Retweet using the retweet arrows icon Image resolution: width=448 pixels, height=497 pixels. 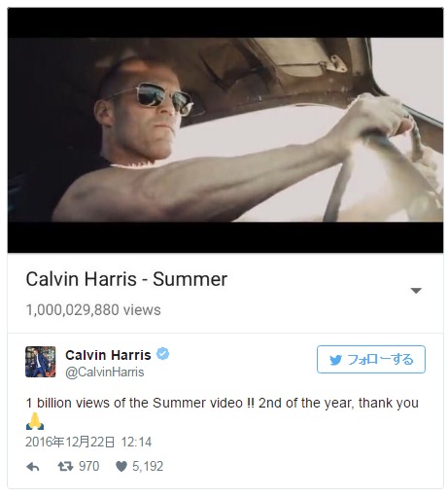click(x=65, y=467)
